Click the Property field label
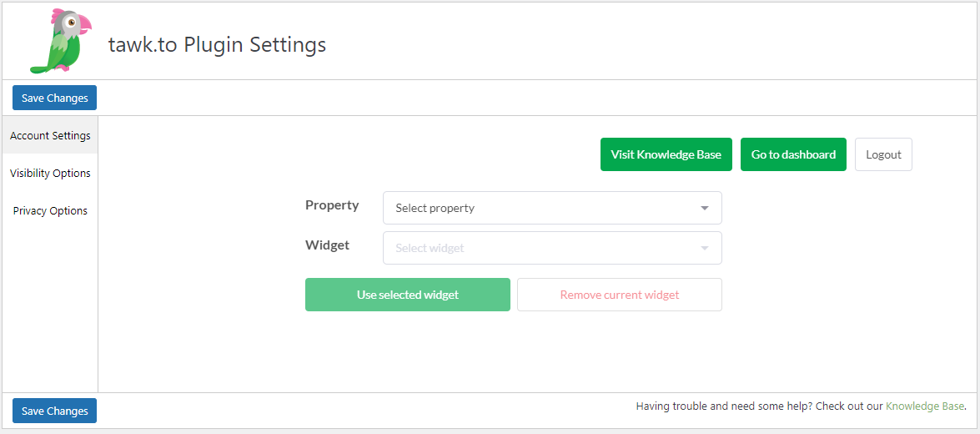Image resolution: width=980 pixels, height=434 pixels. (x=332, y=205)
